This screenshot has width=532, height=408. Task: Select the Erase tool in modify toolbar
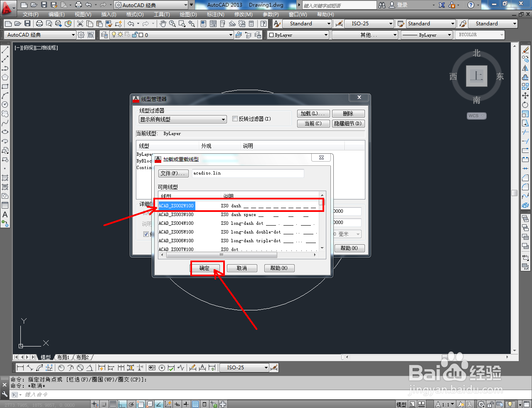point(525,50)
